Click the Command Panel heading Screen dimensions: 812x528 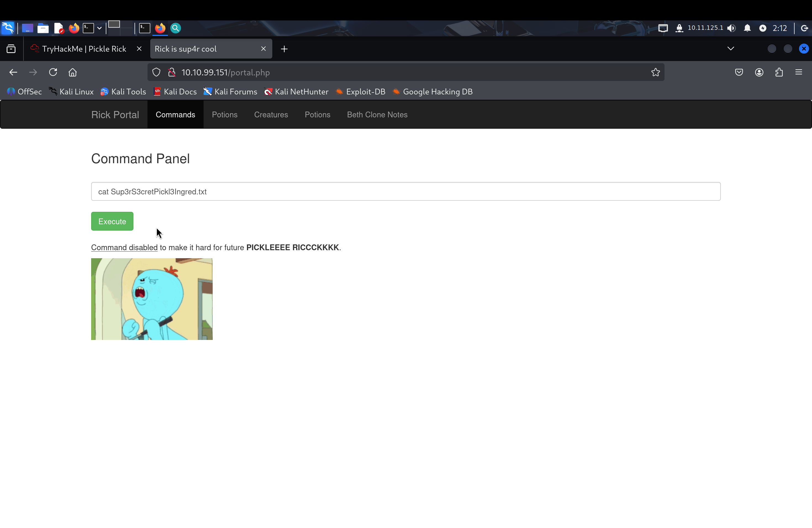point(140,159)
